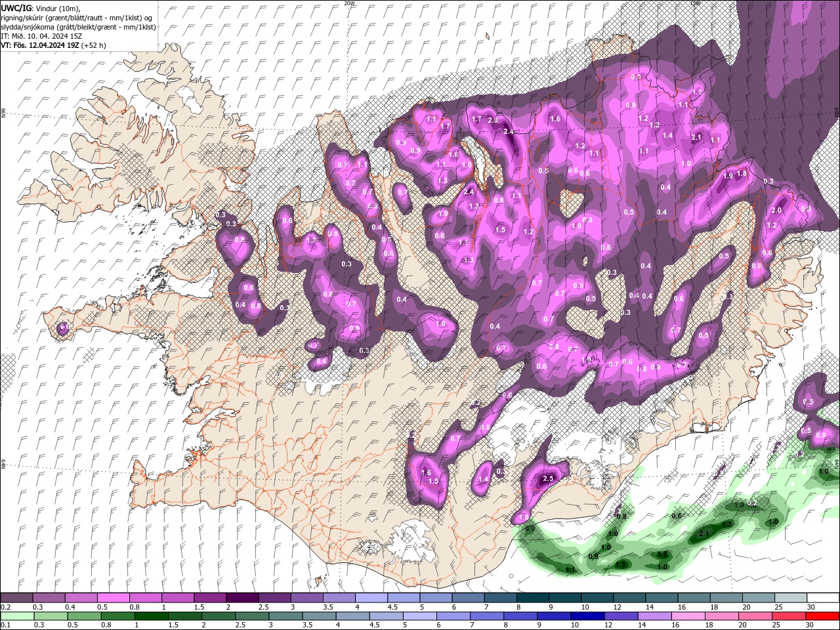The width and height of the screenshot is (840, 630).
Task: Click the 2.5 snowfall value on the map
Action: tap(549, 479)
